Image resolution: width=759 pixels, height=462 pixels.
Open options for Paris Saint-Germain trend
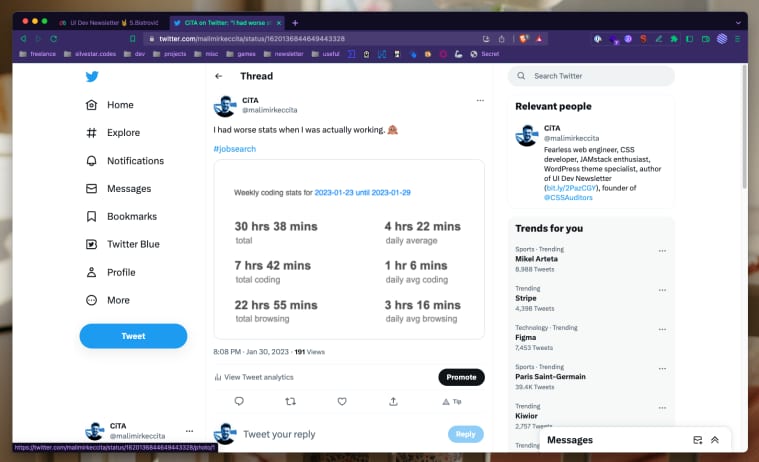[662, 369]
